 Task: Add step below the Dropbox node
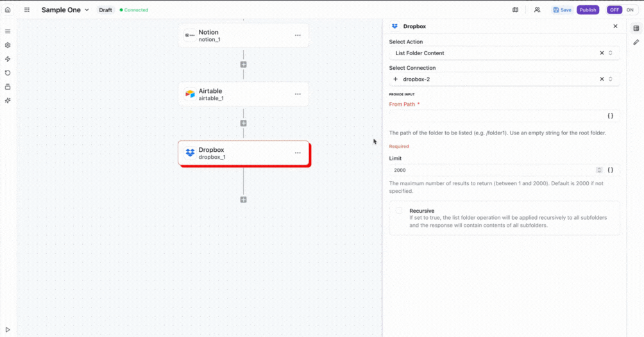click(244, 199)
